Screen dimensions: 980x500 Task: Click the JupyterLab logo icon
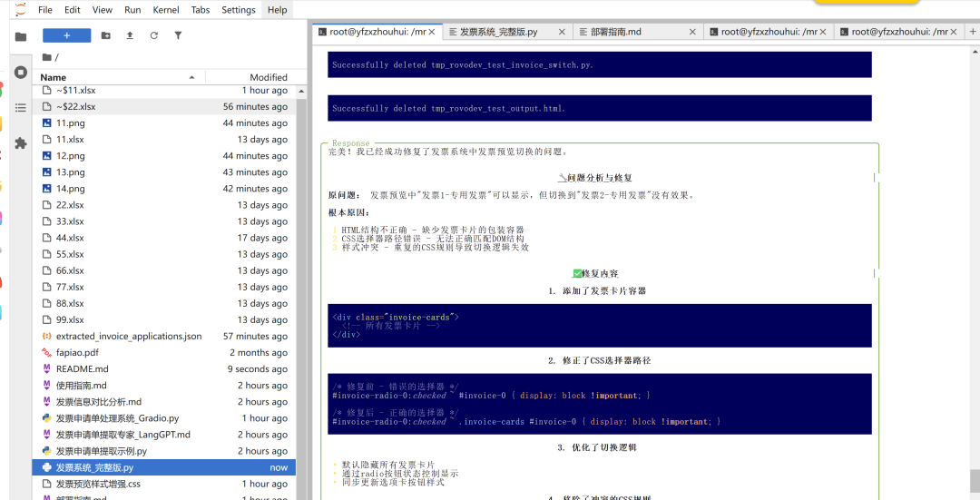pos(20,10)
